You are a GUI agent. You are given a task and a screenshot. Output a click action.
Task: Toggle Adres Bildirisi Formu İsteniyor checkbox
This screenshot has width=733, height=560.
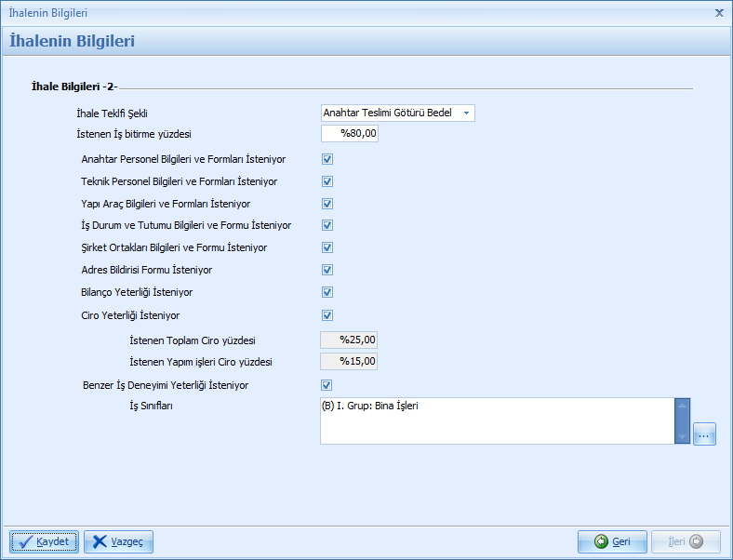(x=327, y=270)
